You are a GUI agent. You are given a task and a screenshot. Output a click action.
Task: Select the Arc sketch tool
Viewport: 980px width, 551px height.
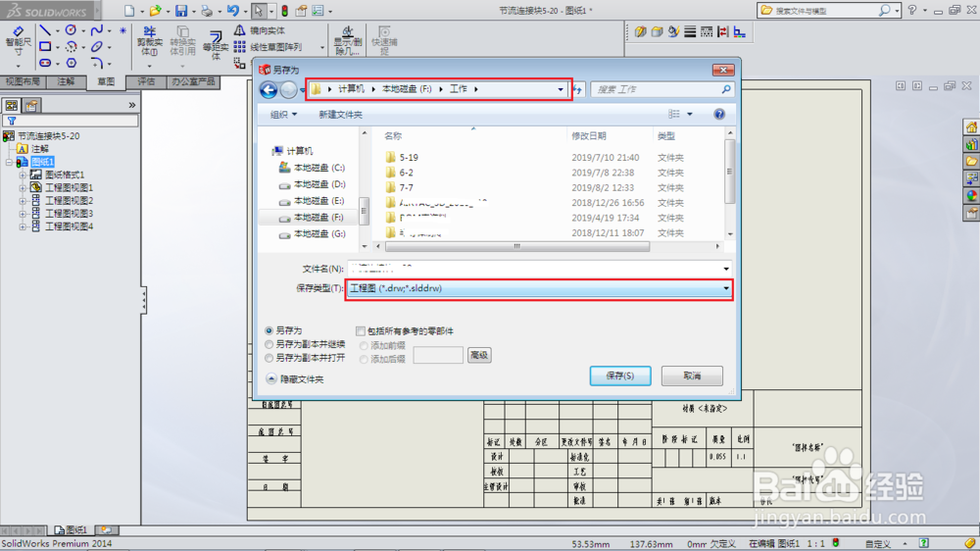click(71, 46)
